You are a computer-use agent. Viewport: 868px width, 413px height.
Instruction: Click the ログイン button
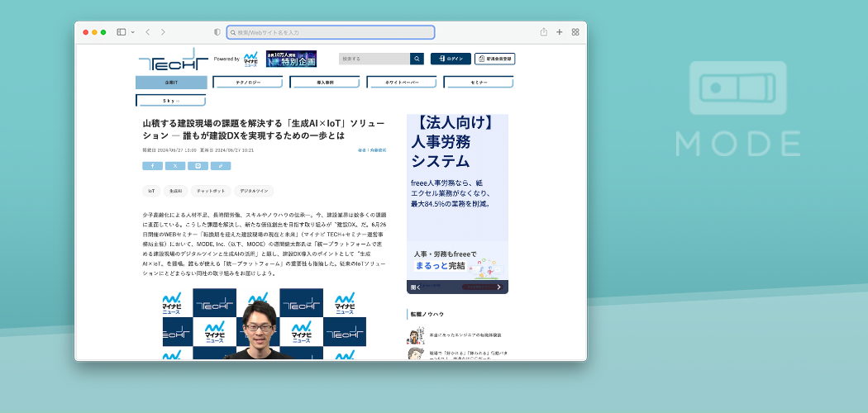click(x=451, y=59)
